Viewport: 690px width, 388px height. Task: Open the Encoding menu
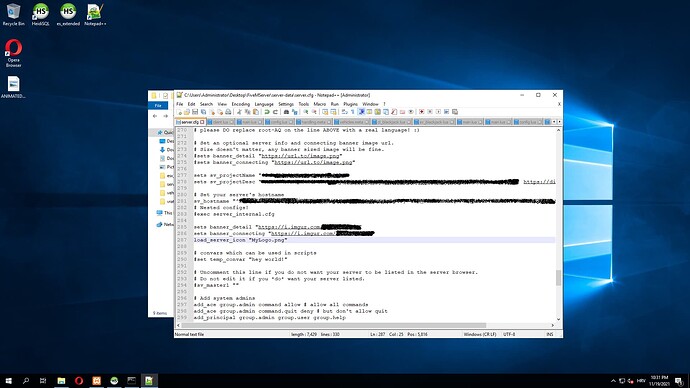click(x=240, y=104)
